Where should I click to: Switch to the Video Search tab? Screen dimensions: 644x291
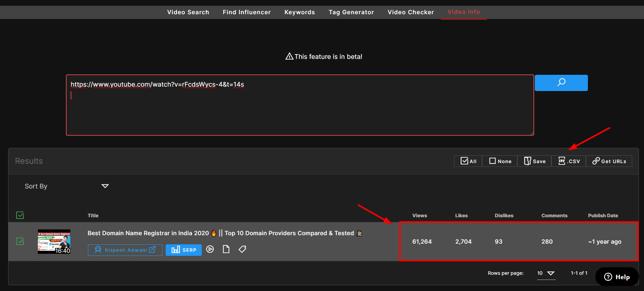pos(188,12)
